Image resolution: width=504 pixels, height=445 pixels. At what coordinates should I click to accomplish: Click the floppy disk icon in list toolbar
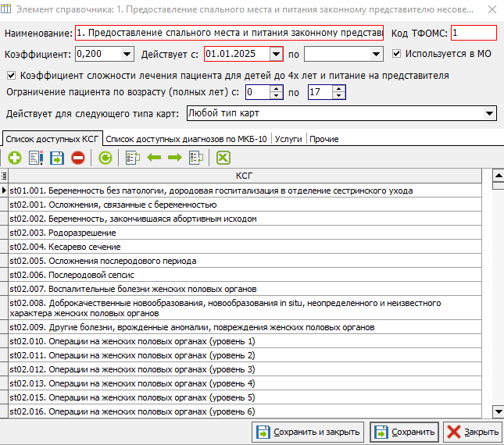[56, 158]
